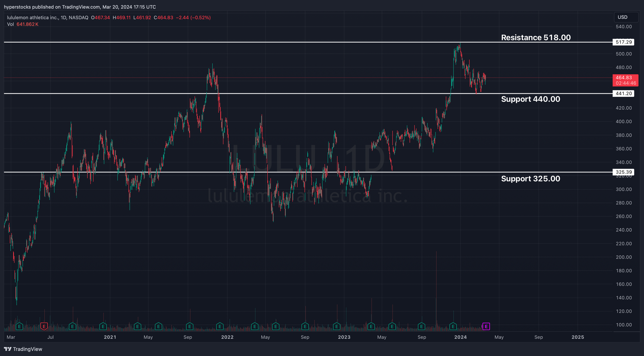Click the 2025 label on time axis
The width and height of the screenshot is (644, 356).
tap(578, 337)
